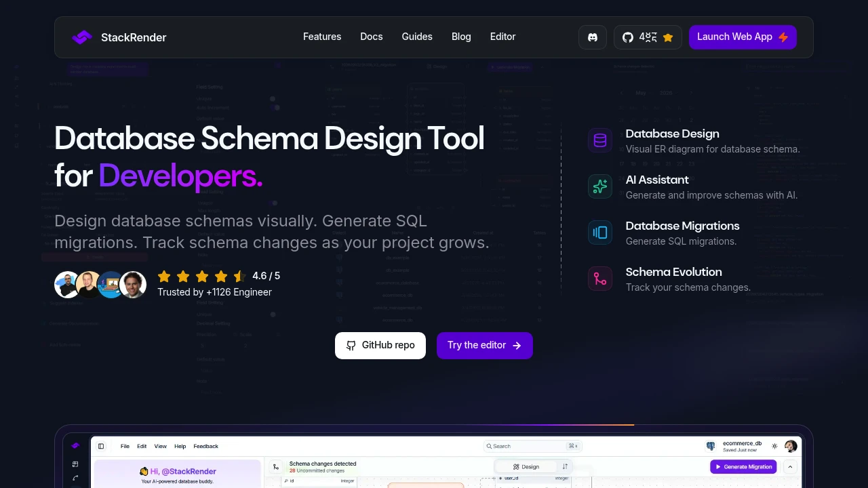Click the '4.6 / 5' rating text
This screenshot has height=488, width=868.
266,276
